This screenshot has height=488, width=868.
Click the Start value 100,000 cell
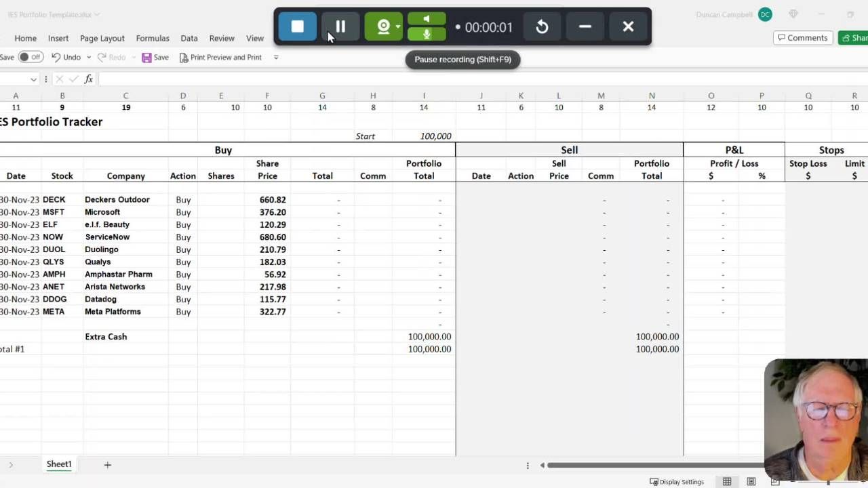pyautogui.click(x=424, y=136)
